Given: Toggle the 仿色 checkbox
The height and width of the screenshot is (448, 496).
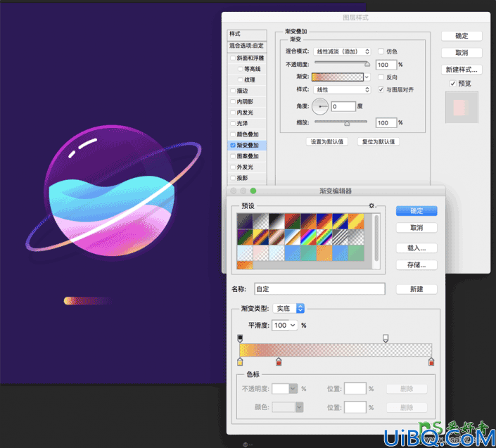Looking at the screenshot, I should coord(381,51).
